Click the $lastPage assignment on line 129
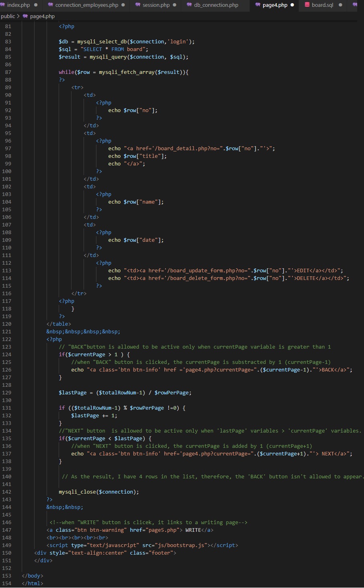 pyautogui.click(x=125, y=393)
